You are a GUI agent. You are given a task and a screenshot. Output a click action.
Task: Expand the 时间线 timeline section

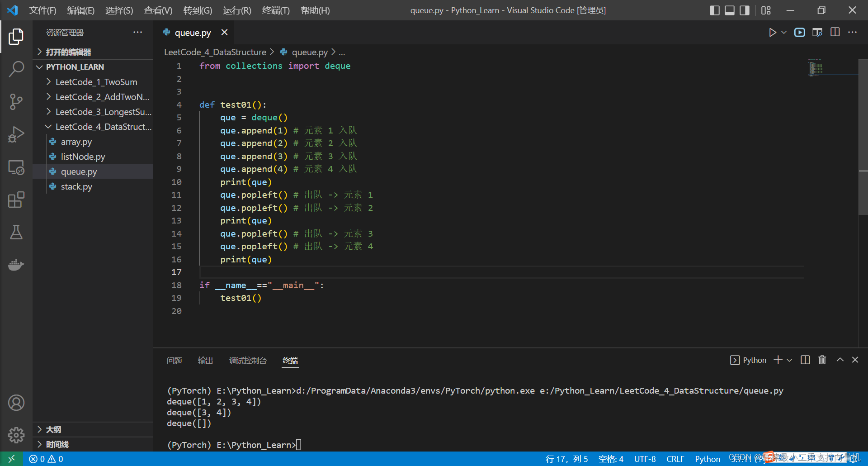coord(93,444)
